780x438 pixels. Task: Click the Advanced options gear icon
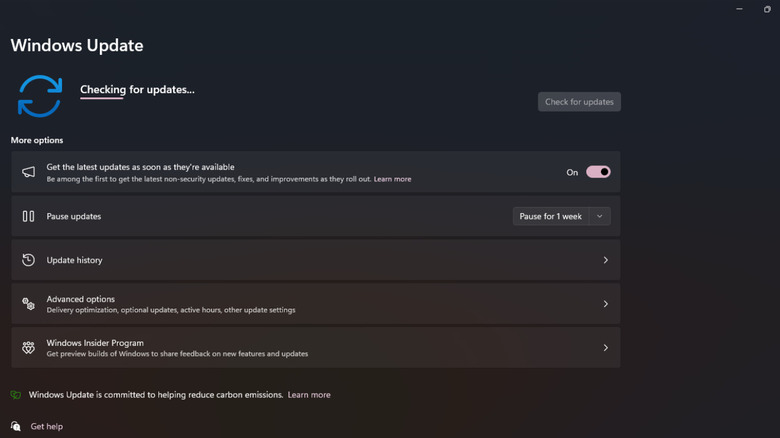tap(28, 304)
